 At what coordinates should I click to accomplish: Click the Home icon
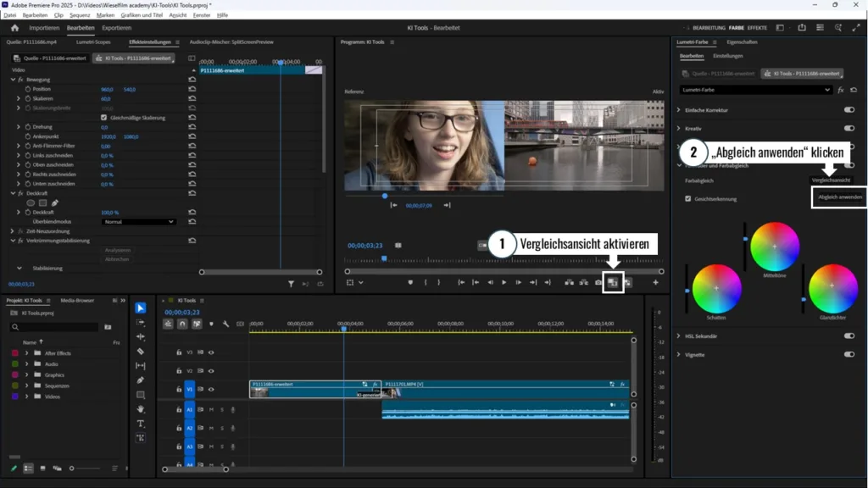point(14,27)
